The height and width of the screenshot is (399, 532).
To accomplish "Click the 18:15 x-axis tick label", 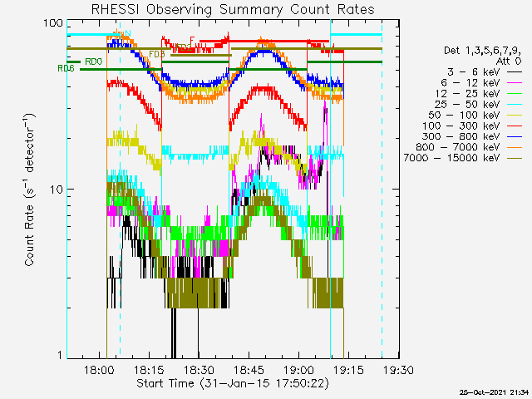I will pyautogui.click(x=150, y=370).
